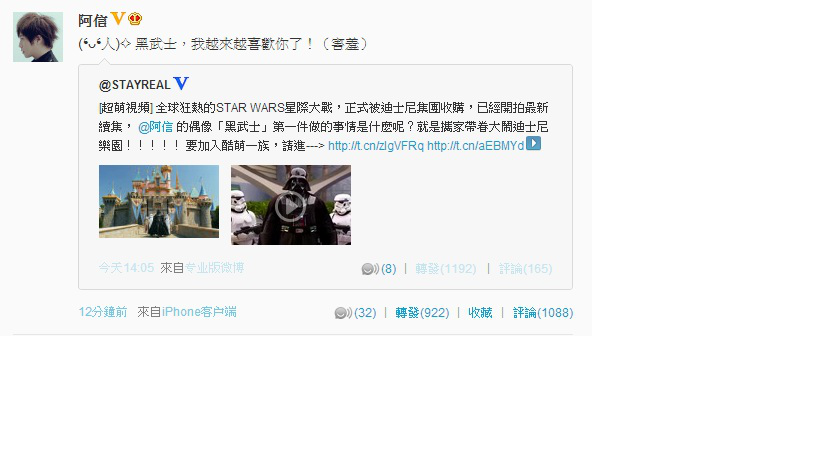
Task: Click the blue V badge next to STAYREAL
Action: point(181,83)
